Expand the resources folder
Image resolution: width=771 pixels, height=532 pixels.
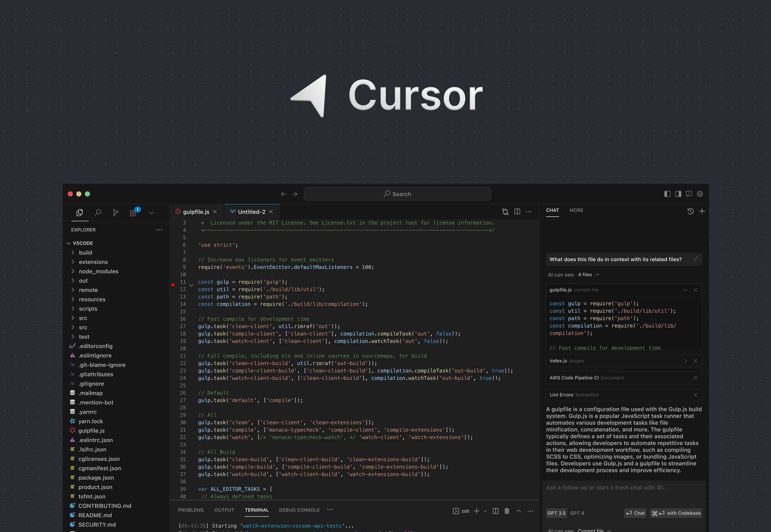73,299
